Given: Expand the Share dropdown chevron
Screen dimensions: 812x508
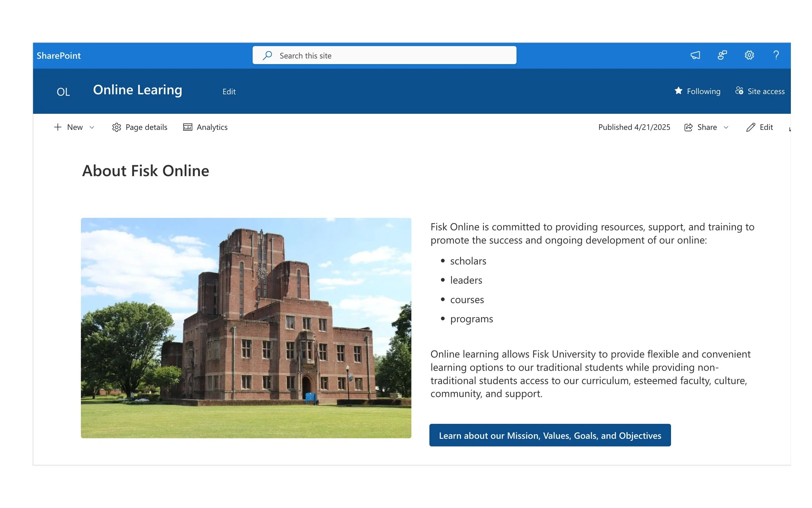Looking at the screenshot, I should click(726, 127).
